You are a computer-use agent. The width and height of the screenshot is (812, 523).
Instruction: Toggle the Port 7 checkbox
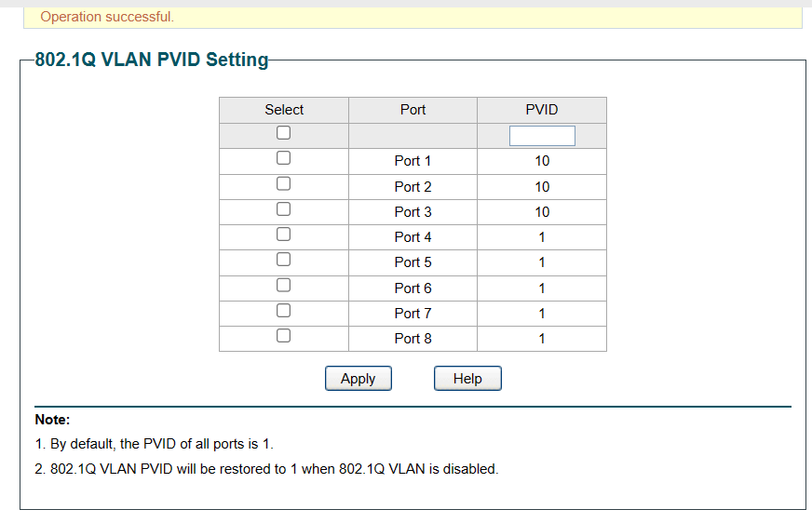tap(284, 310)
